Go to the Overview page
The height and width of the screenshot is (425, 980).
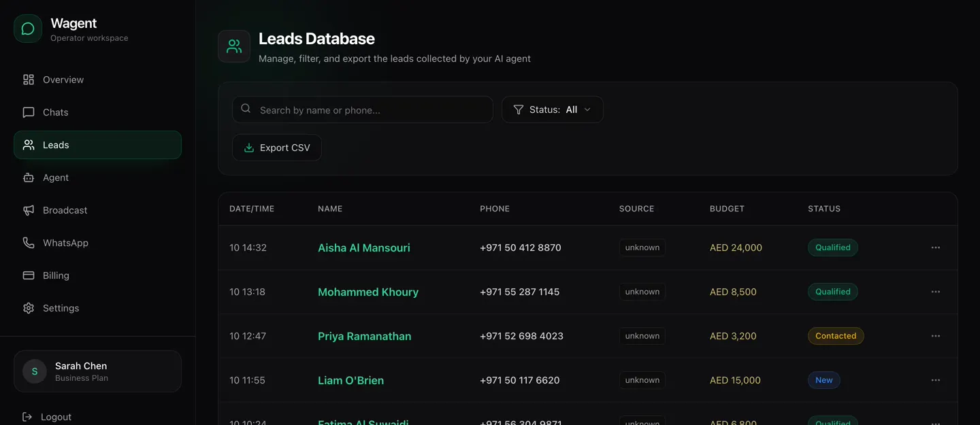click(97, 80)
